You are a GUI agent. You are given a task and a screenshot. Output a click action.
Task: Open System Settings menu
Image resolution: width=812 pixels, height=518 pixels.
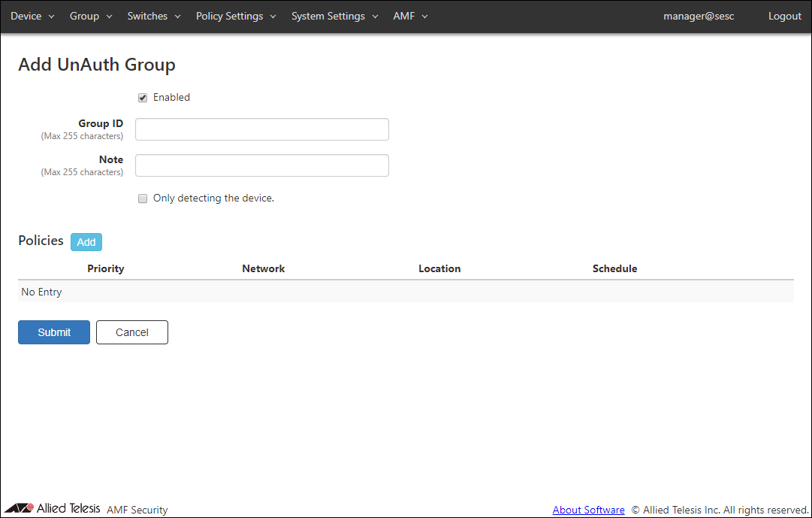[334, 17]
